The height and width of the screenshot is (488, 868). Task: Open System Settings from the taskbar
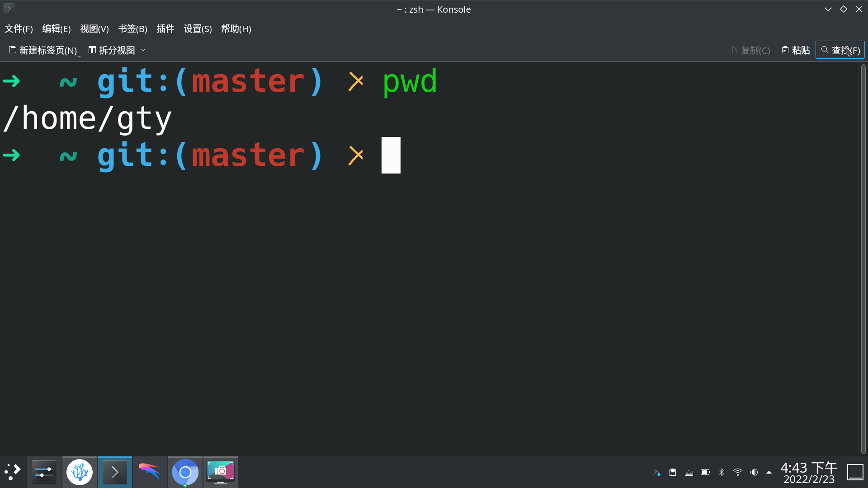point(44,472)
